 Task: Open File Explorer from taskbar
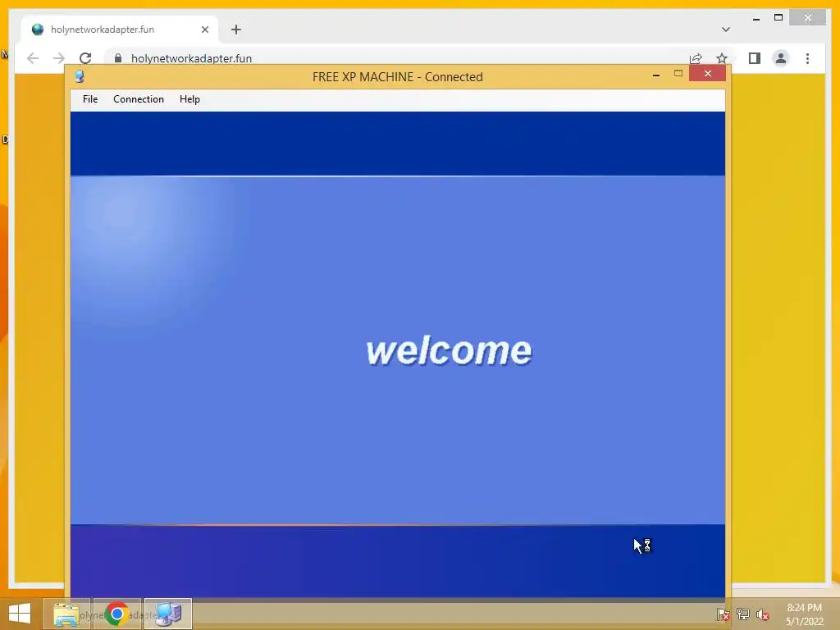pos(66,614)
